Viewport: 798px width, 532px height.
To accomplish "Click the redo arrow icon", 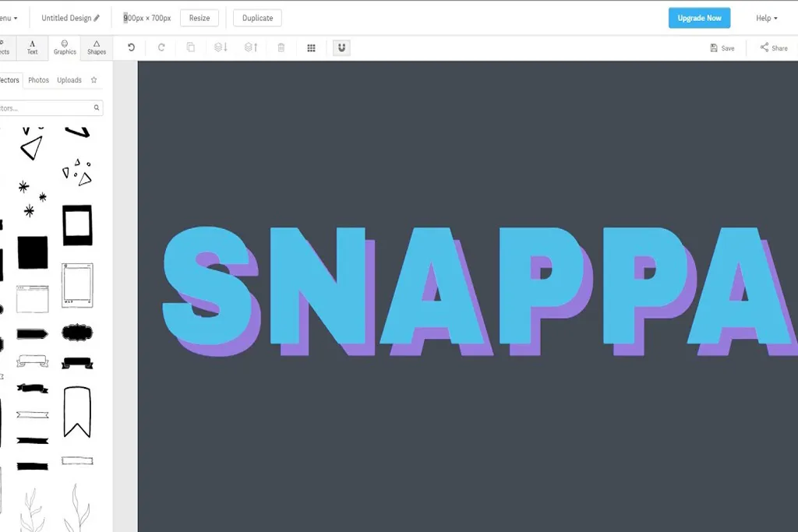I will (x=161, y=48).
